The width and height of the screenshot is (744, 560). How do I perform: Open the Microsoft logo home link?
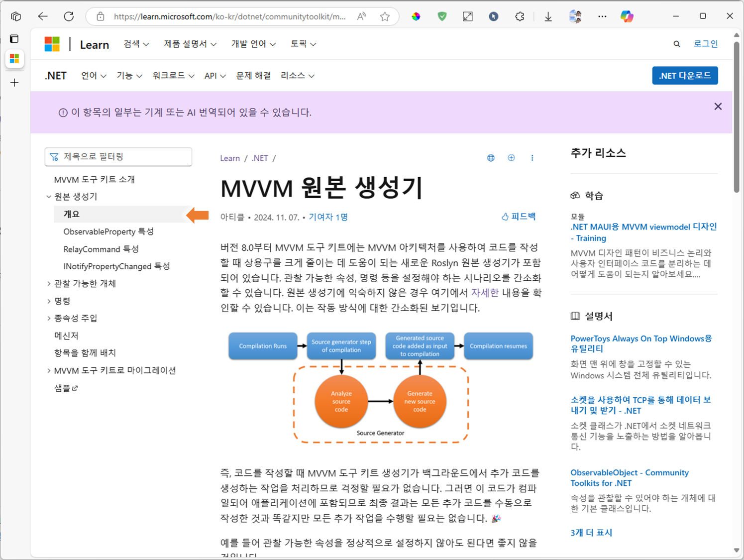[x=52, y=44]
